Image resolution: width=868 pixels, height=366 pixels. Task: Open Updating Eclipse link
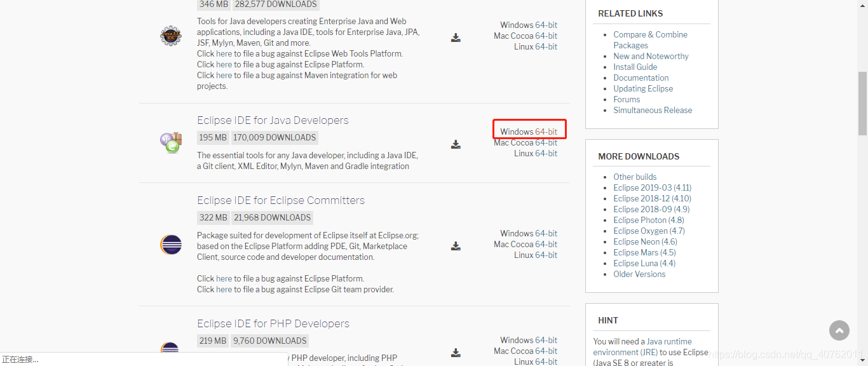(643, 88)
